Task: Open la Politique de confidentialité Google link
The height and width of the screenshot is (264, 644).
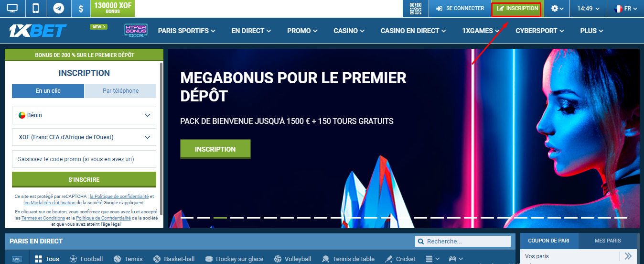Action: 119,197
